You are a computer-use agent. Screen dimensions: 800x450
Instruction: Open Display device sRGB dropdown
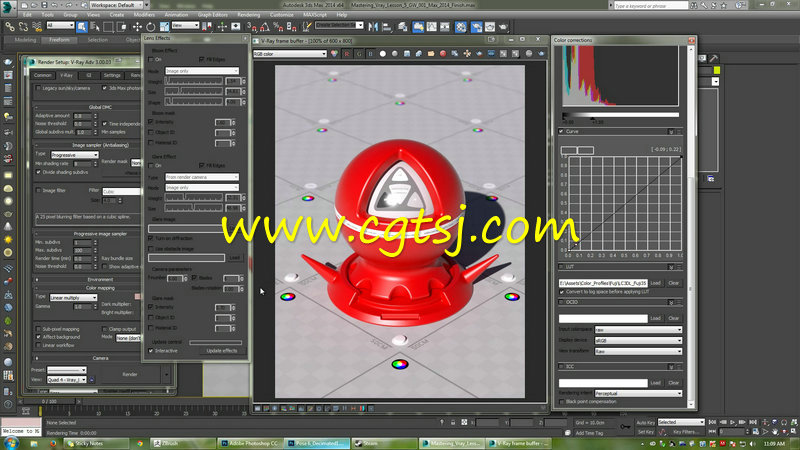tap(638, 340)
